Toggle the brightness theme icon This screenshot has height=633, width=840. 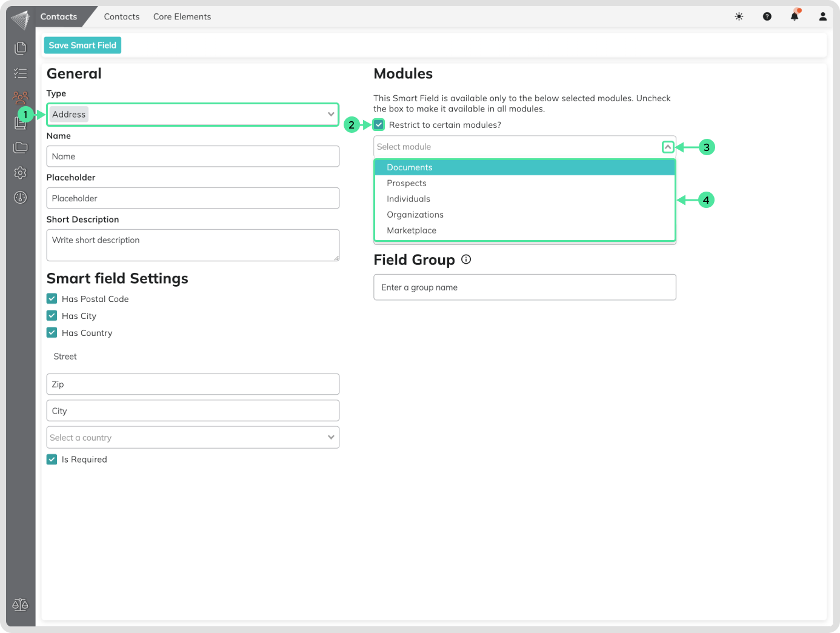click(x=739, y=16)
